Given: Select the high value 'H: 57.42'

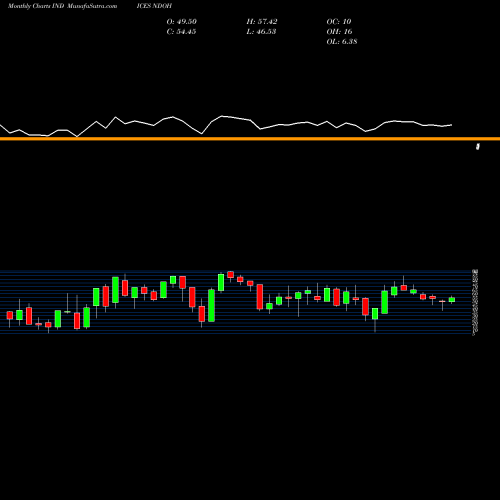Looking at the screenshot, I should (262, 21).
